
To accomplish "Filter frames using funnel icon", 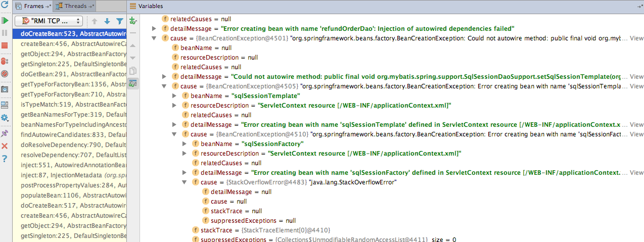I will click(x=120, y=21).
